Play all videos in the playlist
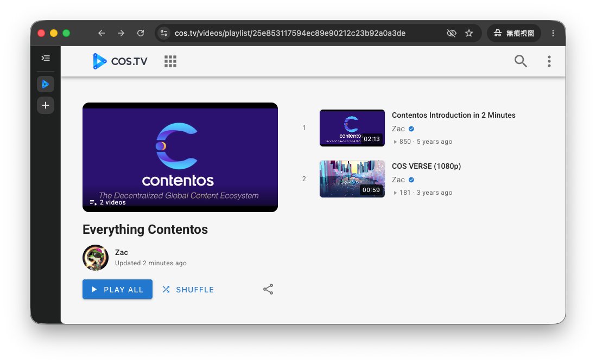Viewport: 596px width, 364px height. (x=117, y=289)
